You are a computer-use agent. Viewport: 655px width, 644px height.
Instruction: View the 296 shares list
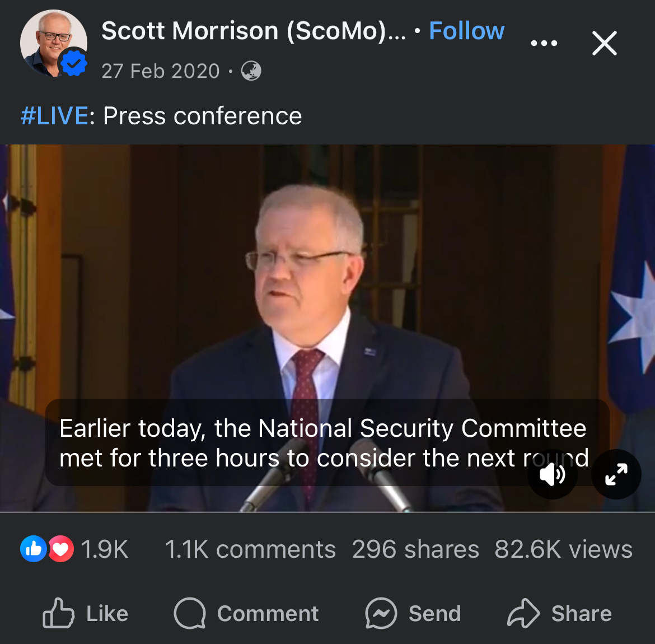[x=415, y=549]
